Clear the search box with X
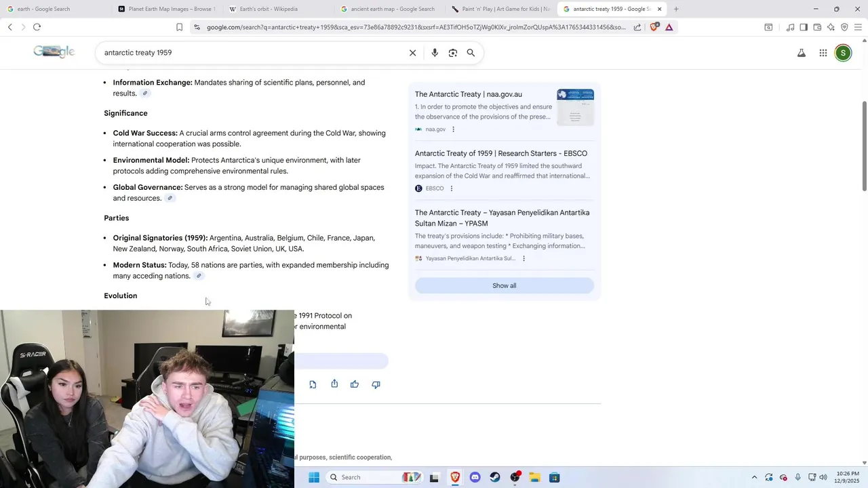This screenshot has height=488, width=868. pyautogui.click(x=412, y=53)
